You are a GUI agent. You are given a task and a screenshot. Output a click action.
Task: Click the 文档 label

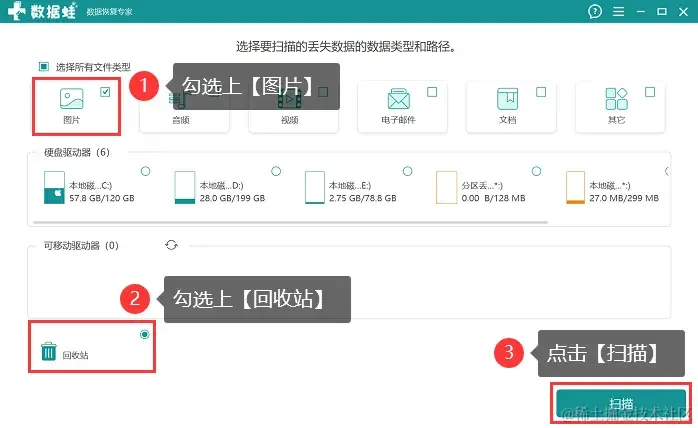tap(507, 120)
